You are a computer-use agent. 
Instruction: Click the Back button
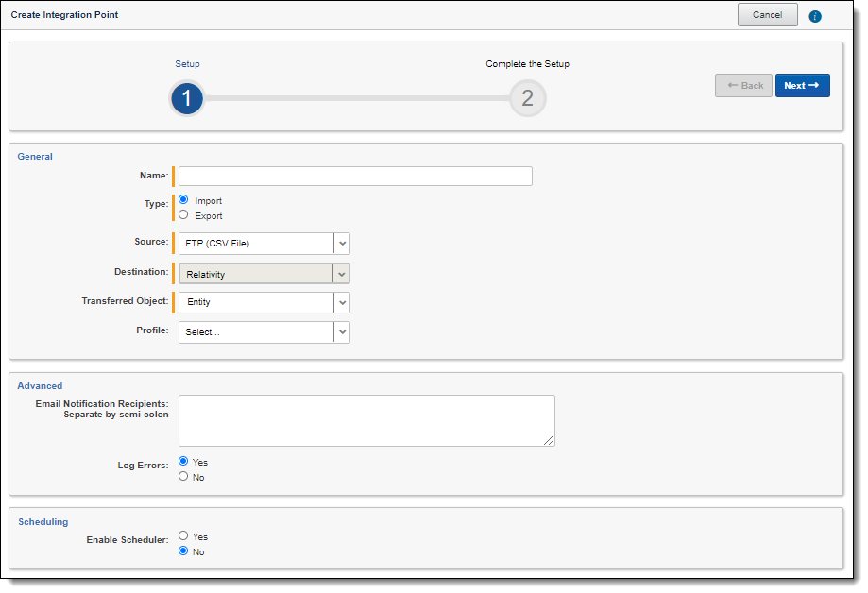(x=743, y=86)
